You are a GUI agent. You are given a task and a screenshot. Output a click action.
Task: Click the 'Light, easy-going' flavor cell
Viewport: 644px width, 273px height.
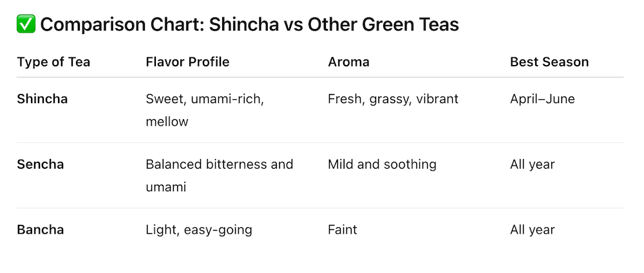pyautogui.click(x=199, y=230)
